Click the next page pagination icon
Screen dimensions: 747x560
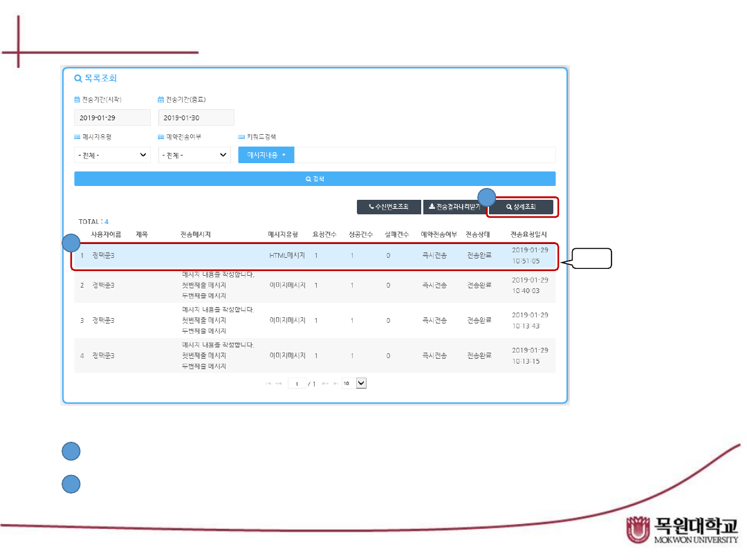point(325,383)
